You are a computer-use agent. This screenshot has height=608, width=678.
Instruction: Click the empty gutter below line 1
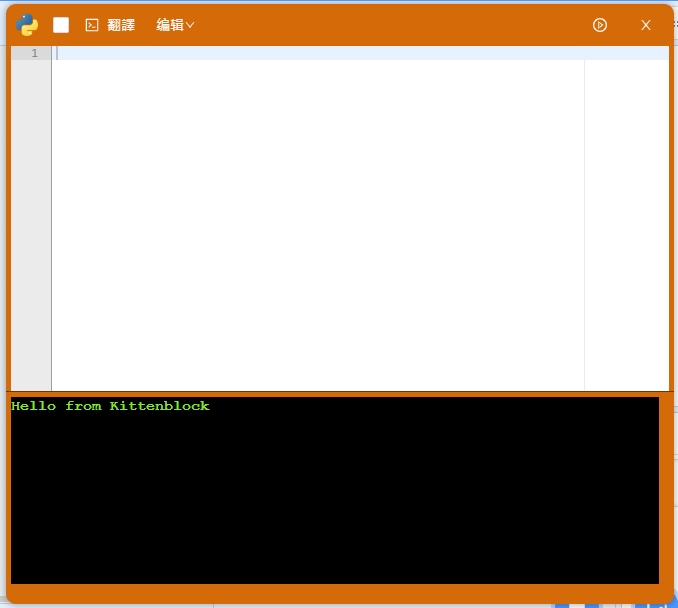pyautogui.click(x=30, y=220)
